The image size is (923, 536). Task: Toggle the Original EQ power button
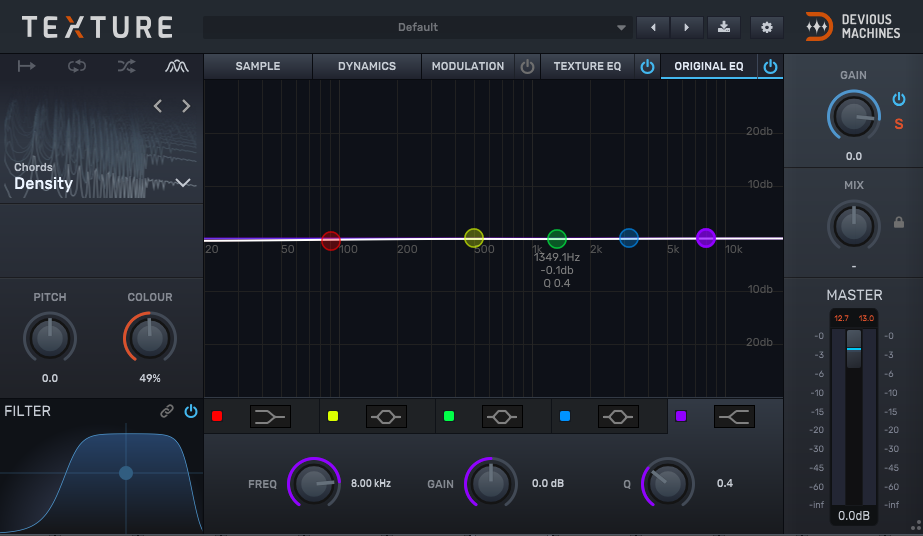(770, 66)
